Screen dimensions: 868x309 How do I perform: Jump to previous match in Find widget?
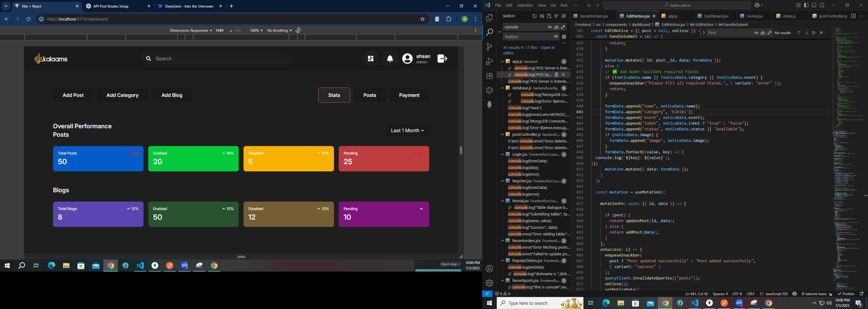(799, 33)
